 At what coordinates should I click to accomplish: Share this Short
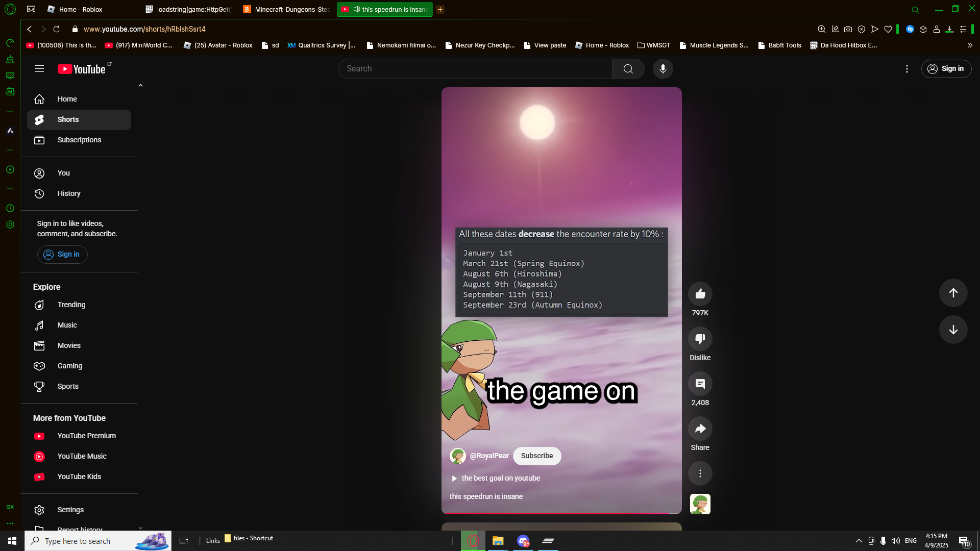pyautogui.click(x=700, y=429)
